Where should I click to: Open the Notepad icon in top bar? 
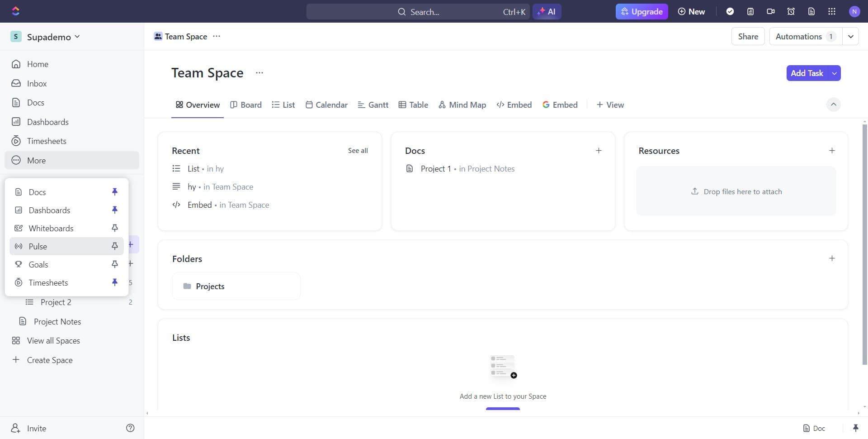pyautogui.click(x=750, y=11)
